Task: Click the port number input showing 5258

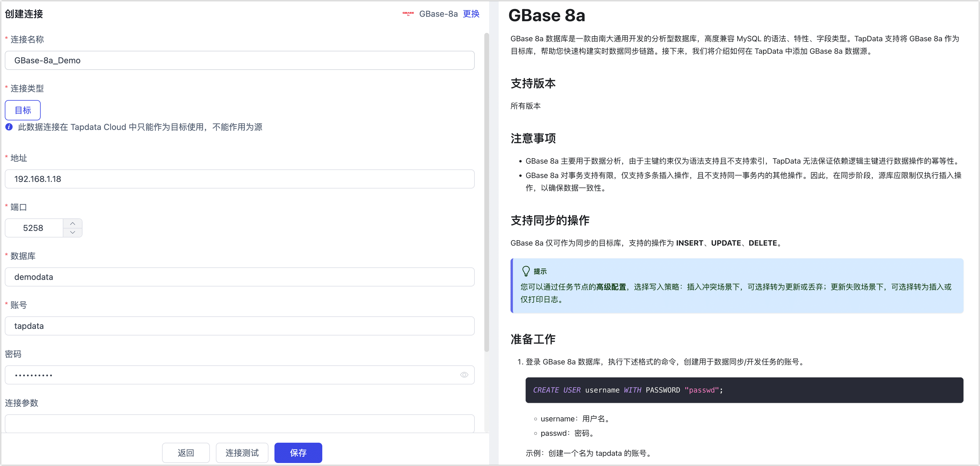Action: tap(33, 228)
